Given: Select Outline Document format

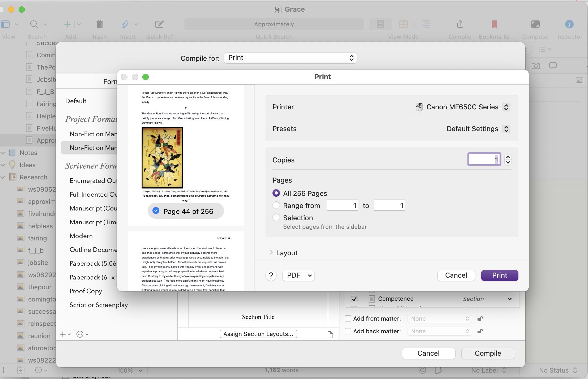Looking at the screenshot, I should click(93, 250).
